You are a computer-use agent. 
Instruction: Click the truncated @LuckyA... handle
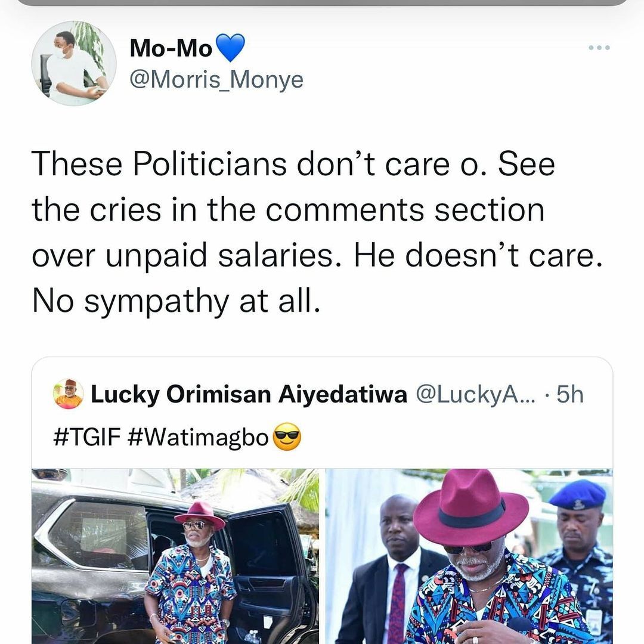coord(474,394)
